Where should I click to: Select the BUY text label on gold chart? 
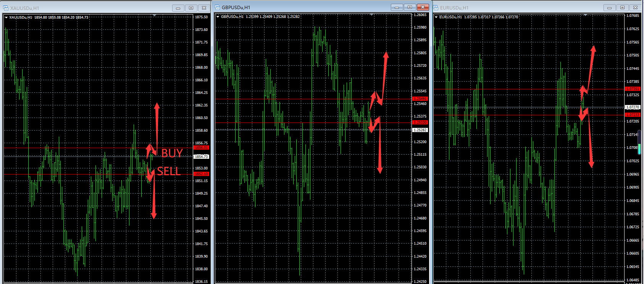click(172, 153)
